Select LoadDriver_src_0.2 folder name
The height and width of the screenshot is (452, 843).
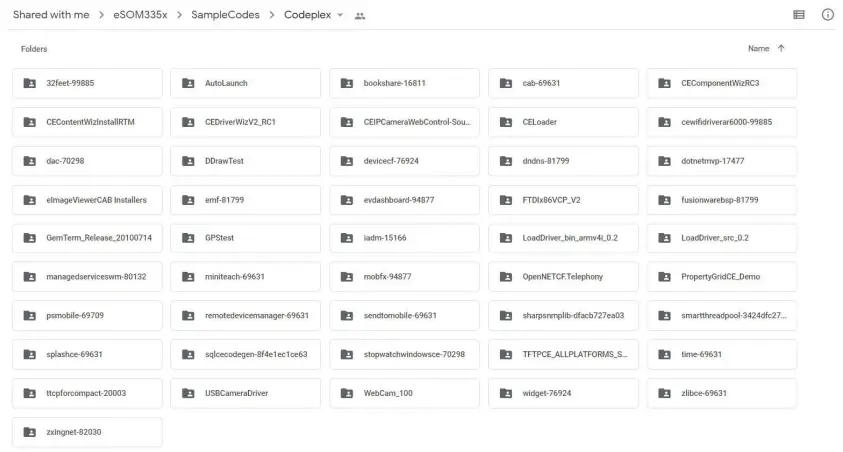tap(715, 238)
